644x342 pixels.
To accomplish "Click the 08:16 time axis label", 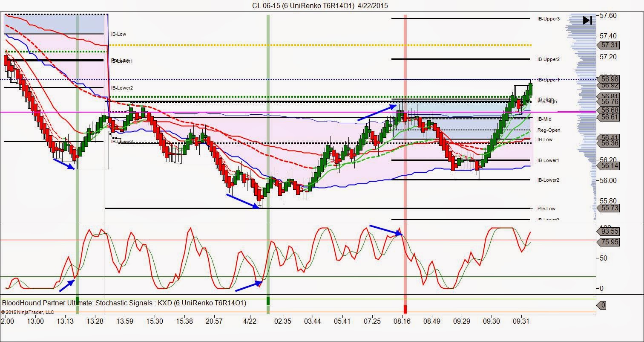I will tap(402, 321).
